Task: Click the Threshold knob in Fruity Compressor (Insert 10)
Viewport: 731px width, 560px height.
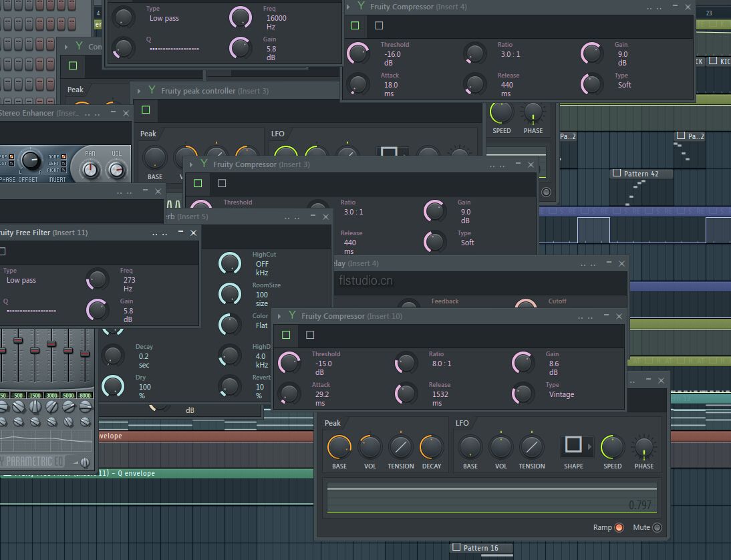Action: click(289, 362)
